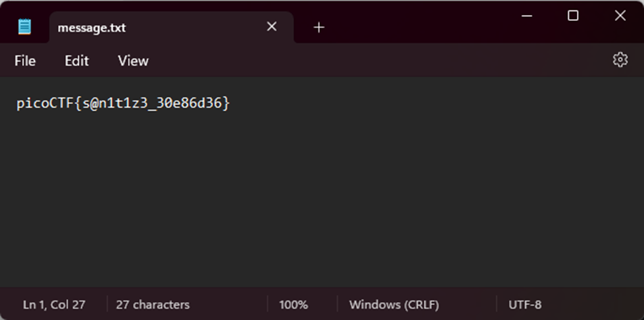The width and height of the screenshot is (644, 320).
Task: Open the File menu
Action: (x=25, y=60)
